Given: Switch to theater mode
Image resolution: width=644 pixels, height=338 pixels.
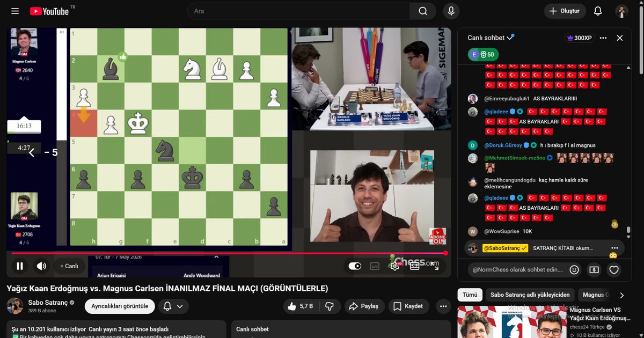Looking at the screenshot, I should point(414,266).
